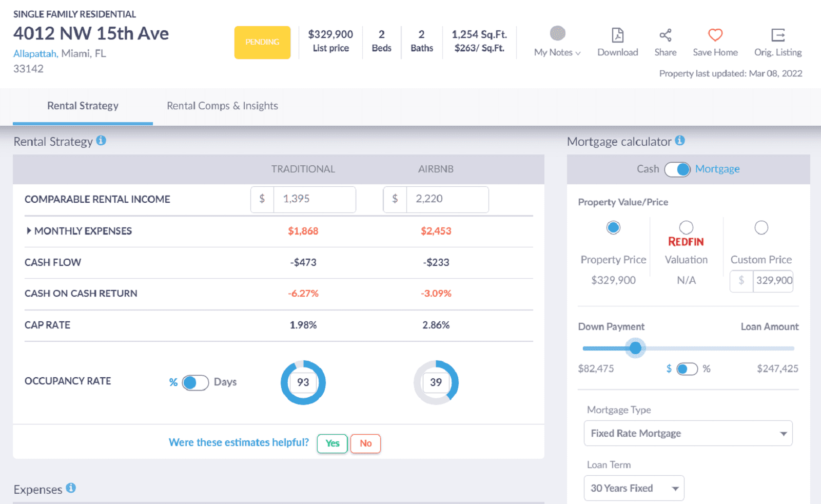Image resolution: width=821 pixels, height=504 pixels.
Task: Click the Save Home heart icon
Action: click(x=715, y=35)
